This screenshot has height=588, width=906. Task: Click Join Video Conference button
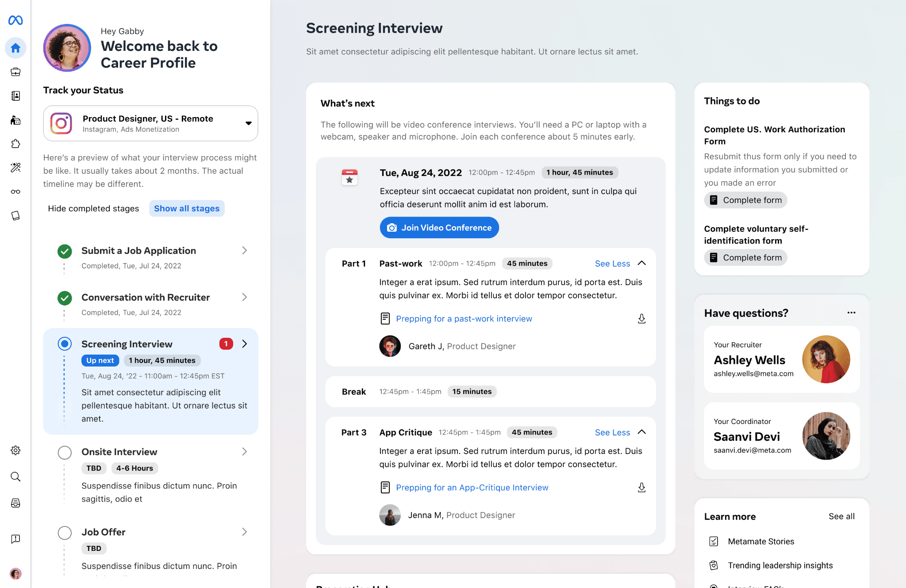tap(439, 228)
